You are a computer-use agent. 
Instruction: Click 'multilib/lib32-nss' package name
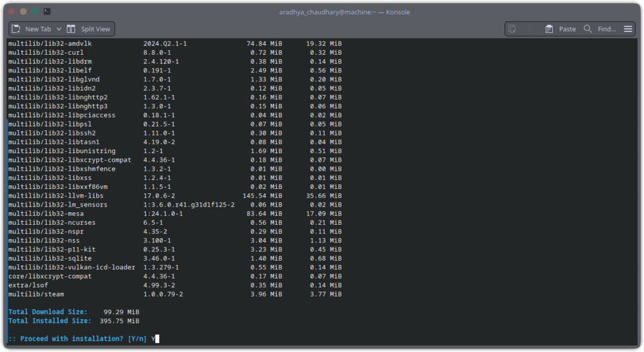click(44, 241)
